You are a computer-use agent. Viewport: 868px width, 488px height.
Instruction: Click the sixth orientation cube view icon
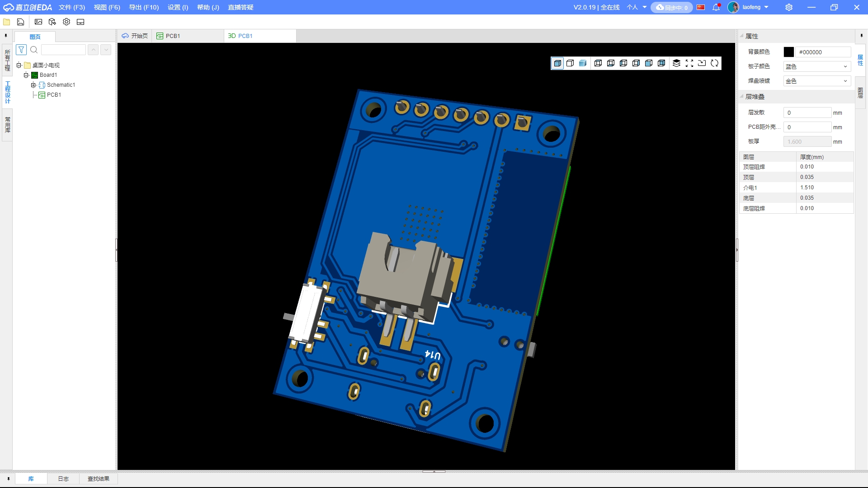tap(661, 63)
